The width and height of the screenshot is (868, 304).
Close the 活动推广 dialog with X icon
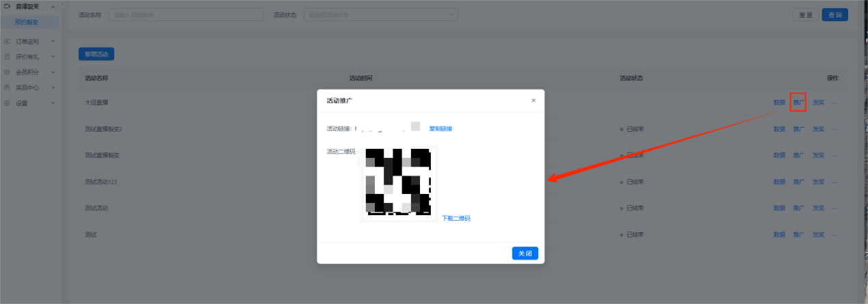[x=534, y=100]
